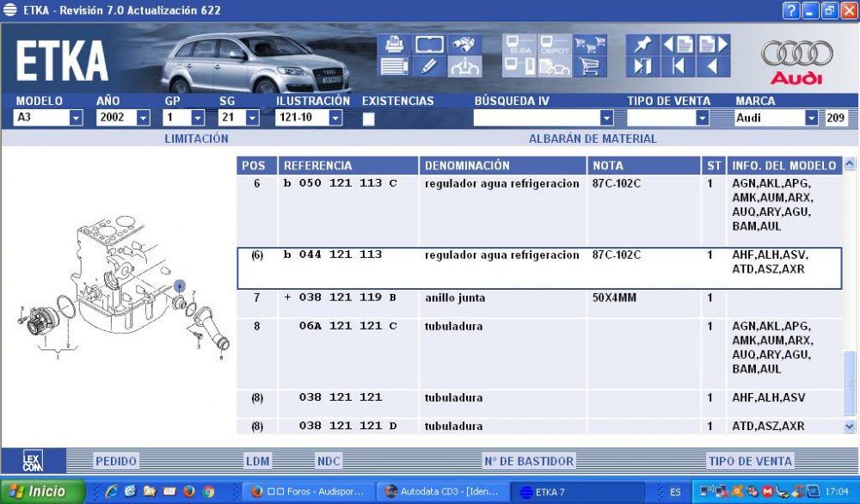
Task: Click the Nº DE BASTIDOR label
Action: pos(529,461)
